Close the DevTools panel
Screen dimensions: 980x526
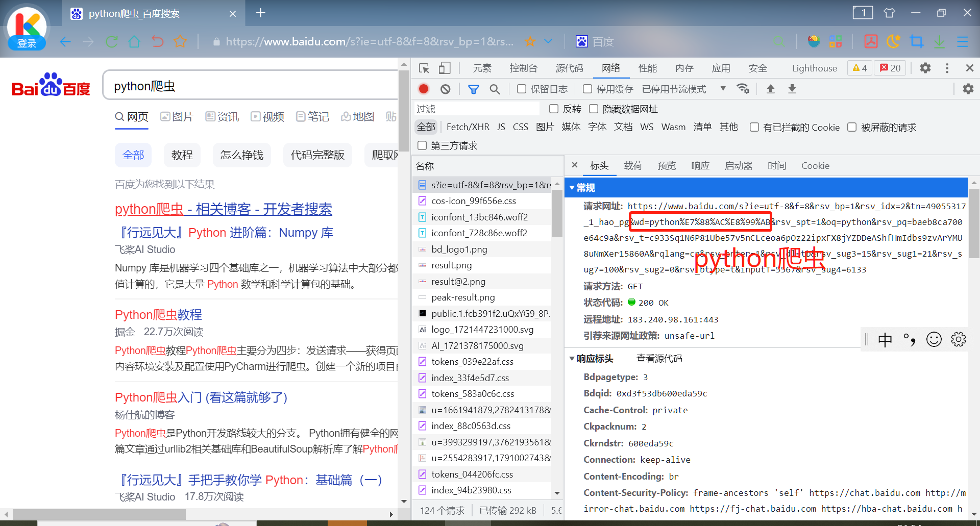click(x=970, y=68)
